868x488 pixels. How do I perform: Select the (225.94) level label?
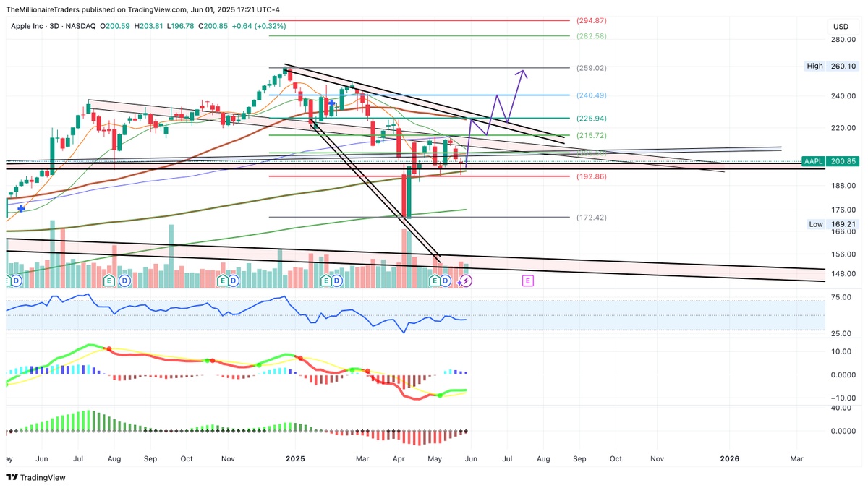click(x=591, y=118)
